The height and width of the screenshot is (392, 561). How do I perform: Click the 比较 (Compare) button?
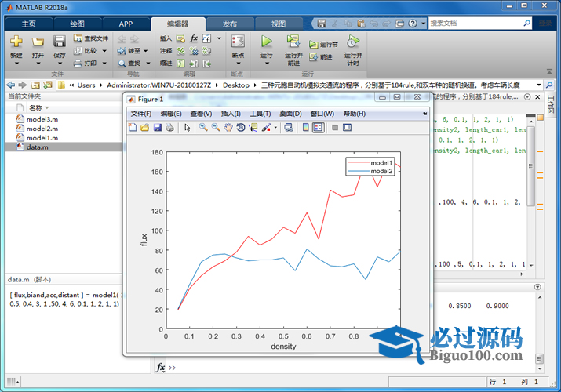(x=86, y=51)
